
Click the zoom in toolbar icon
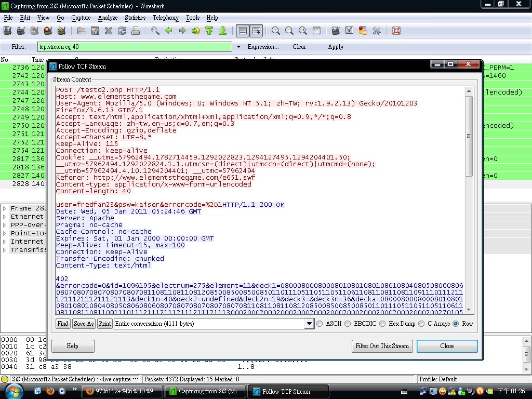coord(276,31)
